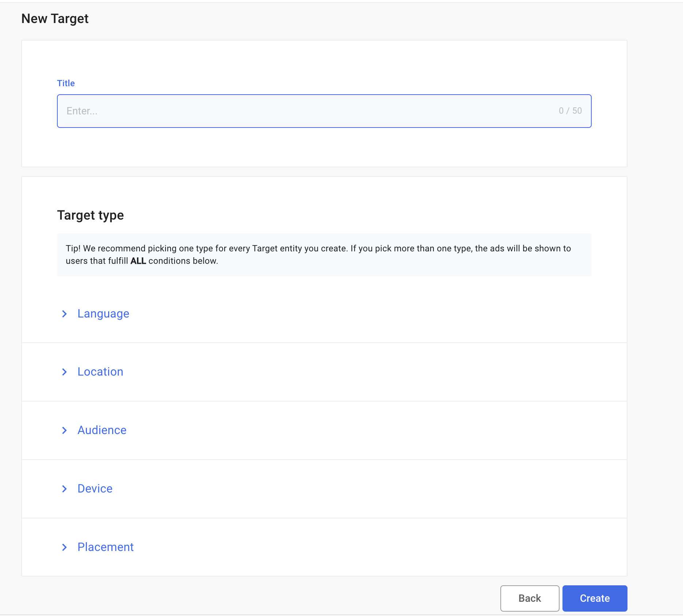Expand the Device targeting section
683x616 pixels.
click(x=95, y=489)
